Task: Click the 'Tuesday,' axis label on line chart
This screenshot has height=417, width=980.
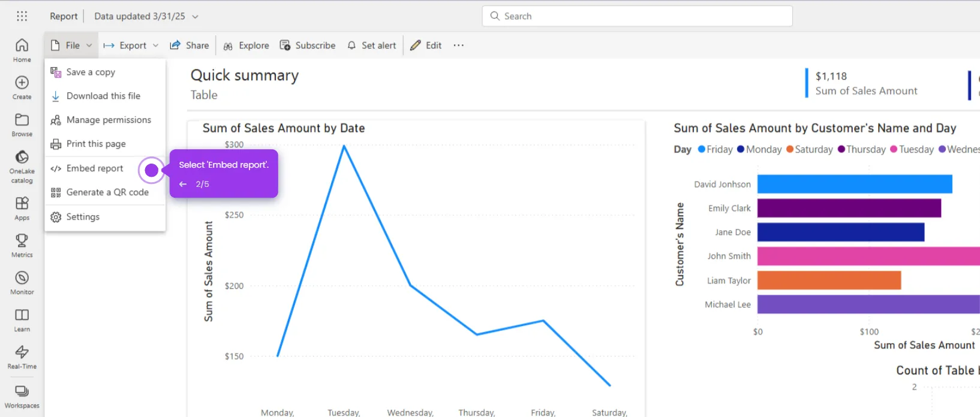Action: [344, 412]
